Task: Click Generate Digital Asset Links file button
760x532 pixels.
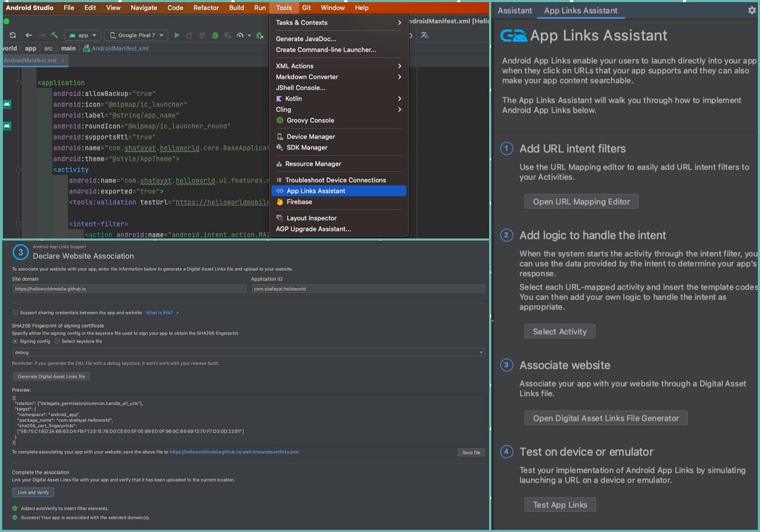Action: (51, 376)
